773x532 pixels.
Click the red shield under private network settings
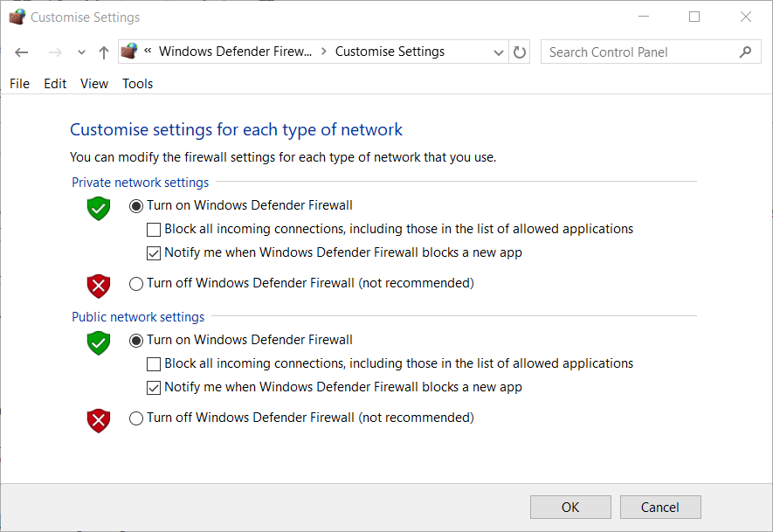(97, 286)
